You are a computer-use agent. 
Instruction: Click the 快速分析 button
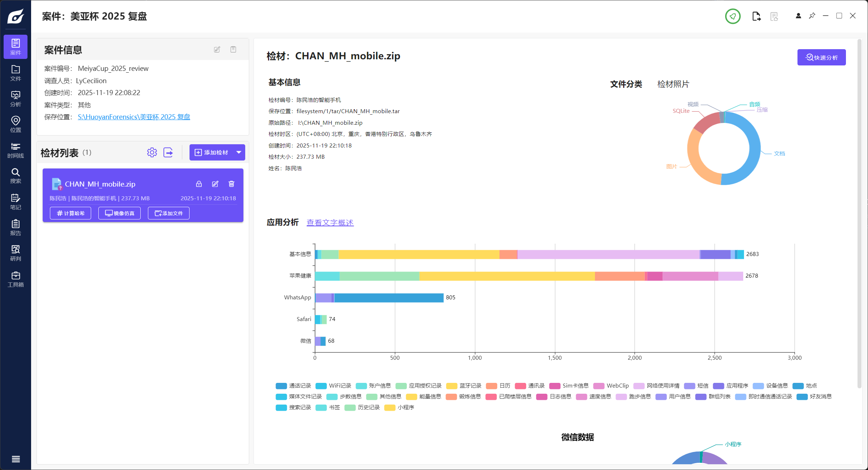tap(821, 57)
